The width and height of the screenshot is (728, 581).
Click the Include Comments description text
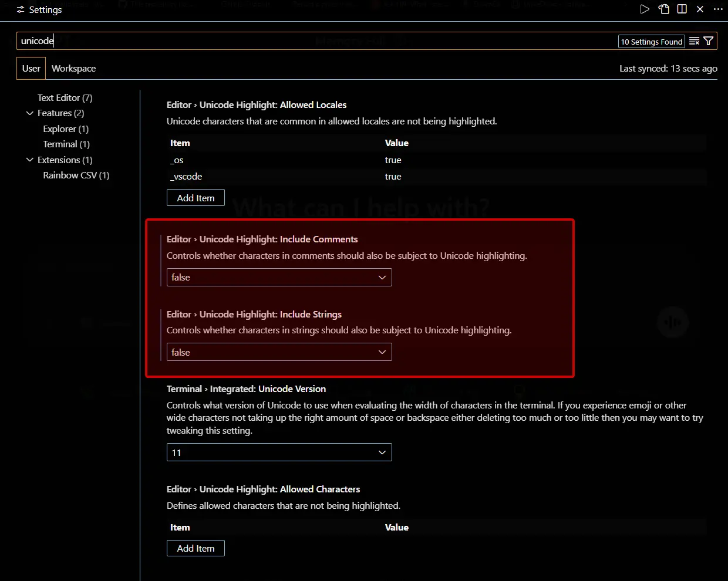coord(347,256)
